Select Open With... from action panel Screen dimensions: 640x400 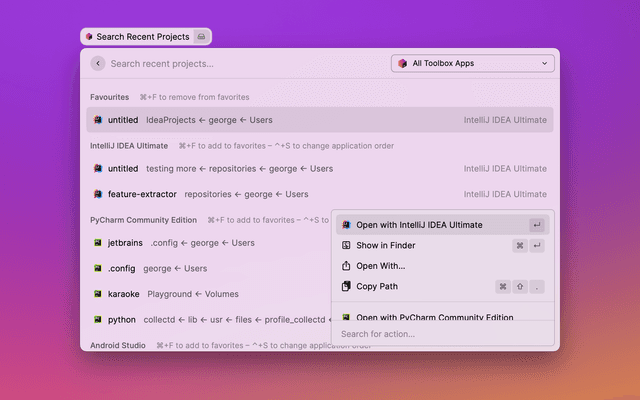tap(380, 266)
